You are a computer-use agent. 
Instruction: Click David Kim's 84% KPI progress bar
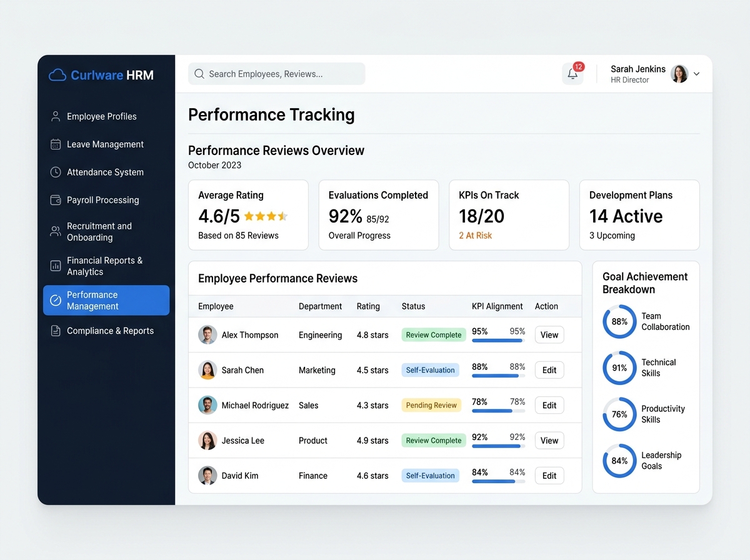[499, 481]
